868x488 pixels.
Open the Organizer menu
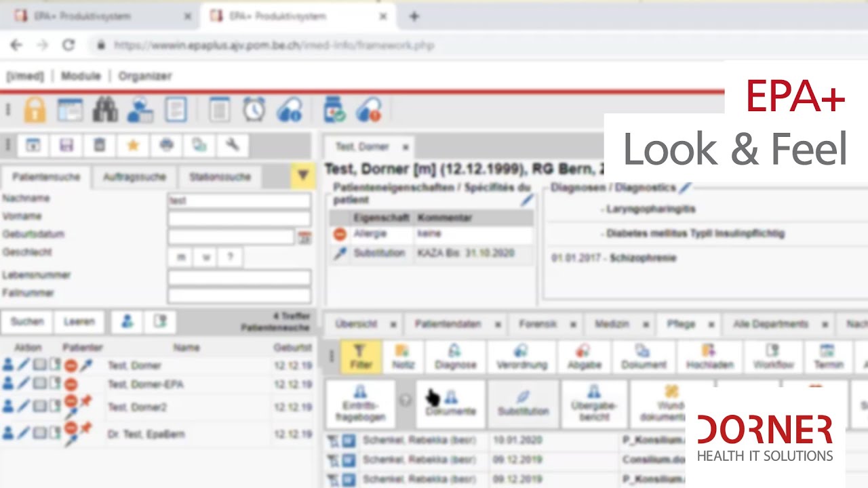click(x=145, y=76)
